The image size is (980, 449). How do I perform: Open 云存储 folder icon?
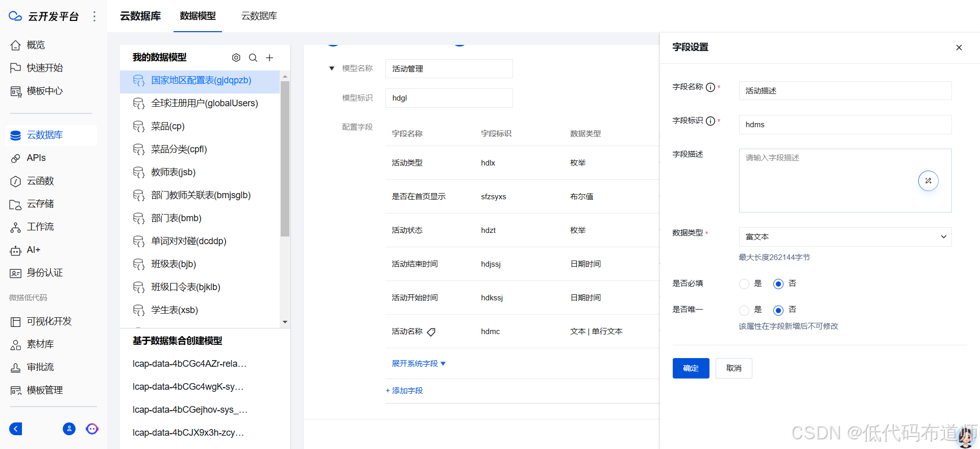[x=15, y=204]
